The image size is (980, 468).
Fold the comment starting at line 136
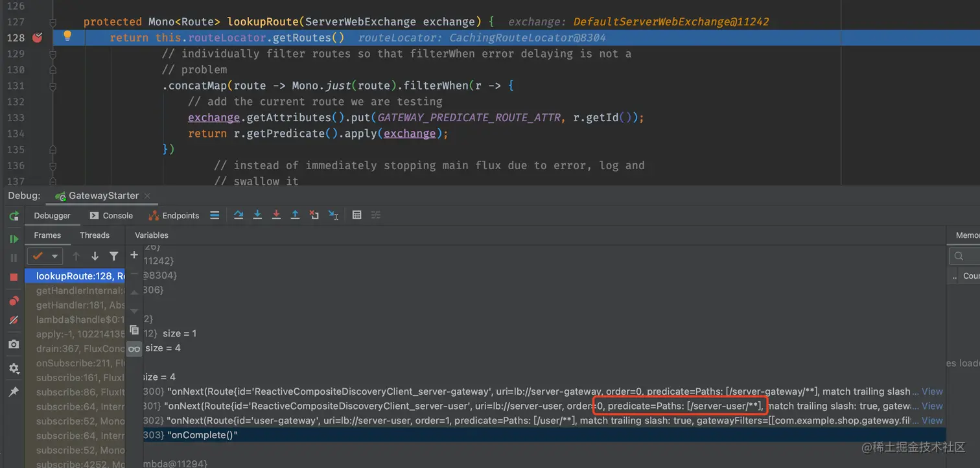coord(53,165)
